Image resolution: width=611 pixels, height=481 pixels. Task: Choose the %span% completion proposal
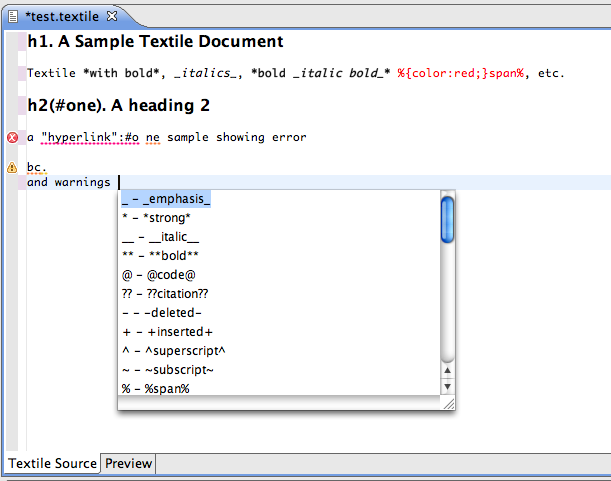tap(279, 389)
